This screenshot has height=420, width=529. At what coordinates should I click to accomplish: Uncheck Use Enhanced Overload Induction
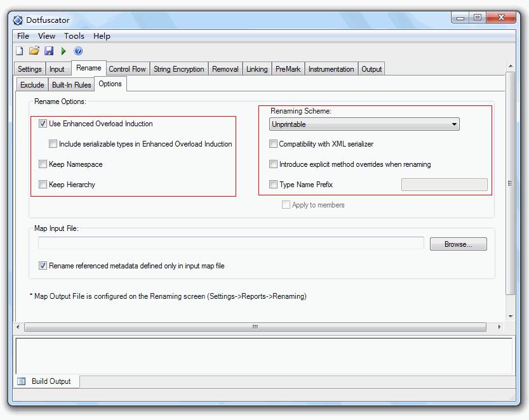[43, 123]
